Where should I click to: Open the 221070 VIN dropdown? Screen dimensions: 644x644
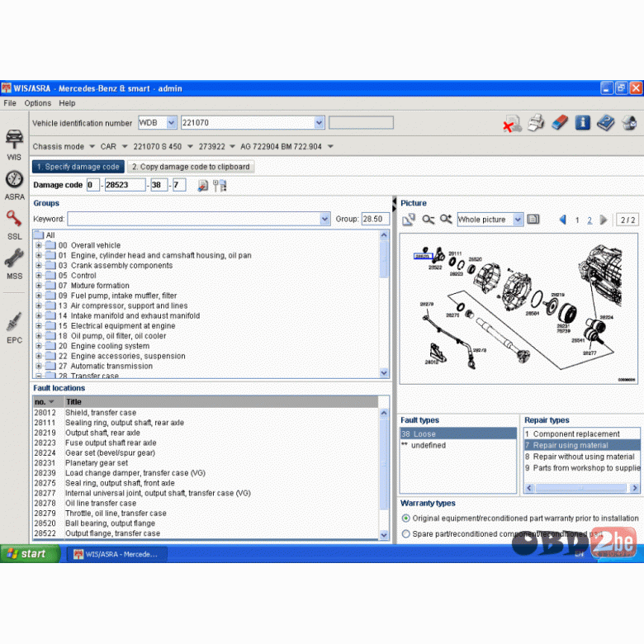[x=320, y=123]
